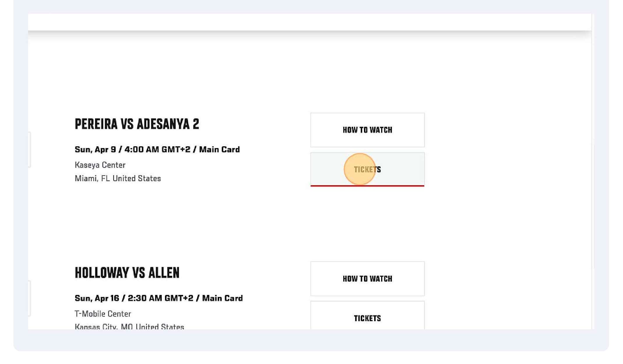Open the HOLLOWAY VS ALLEN event page

tap(127, 273)
